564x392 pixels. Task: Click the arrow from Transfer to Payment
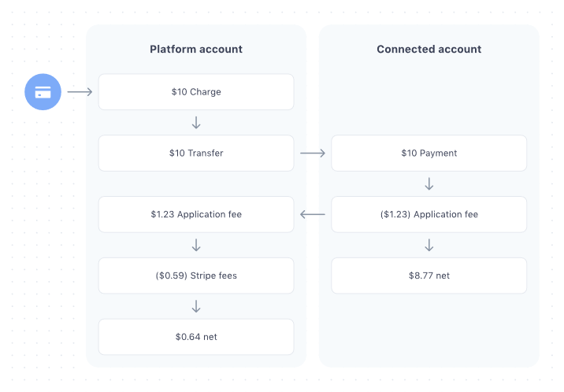313,153
